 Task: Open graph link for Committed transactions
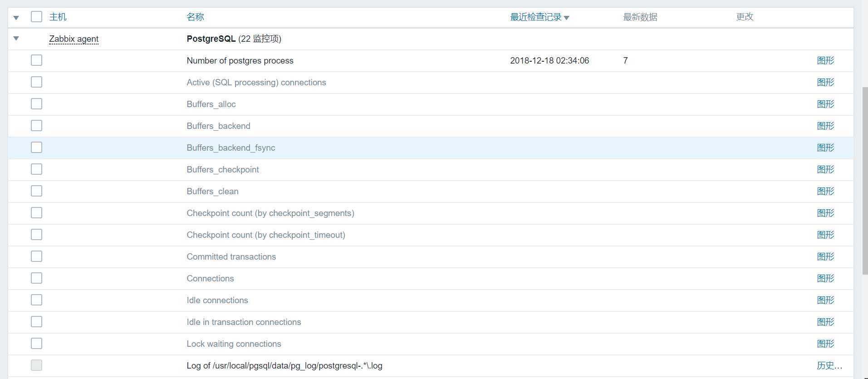(825, 257)
